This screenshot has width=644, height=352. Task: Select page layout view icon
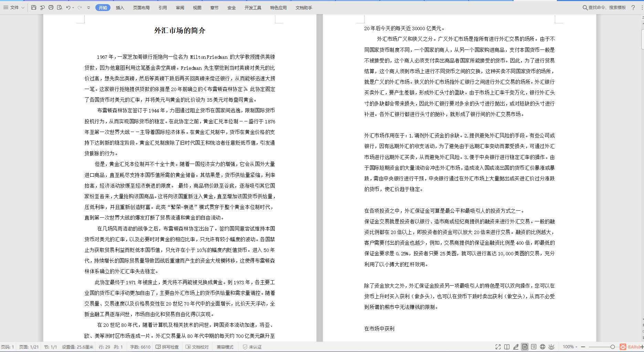(x=525, y=347)
